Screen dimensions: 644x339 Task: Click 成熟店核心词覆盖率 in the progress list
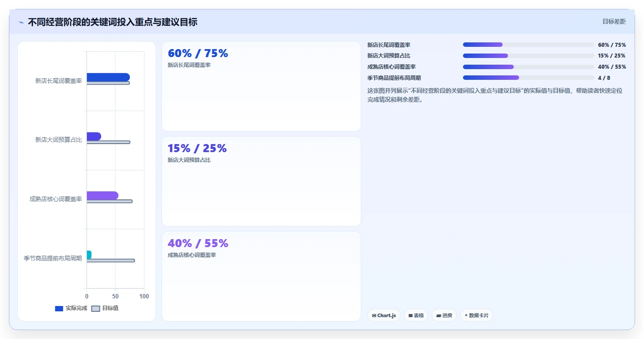tap(392, 67)
